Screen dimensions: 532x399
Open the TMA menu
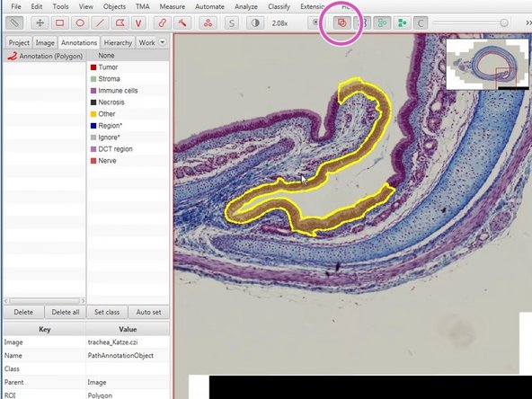pos(142,6)
